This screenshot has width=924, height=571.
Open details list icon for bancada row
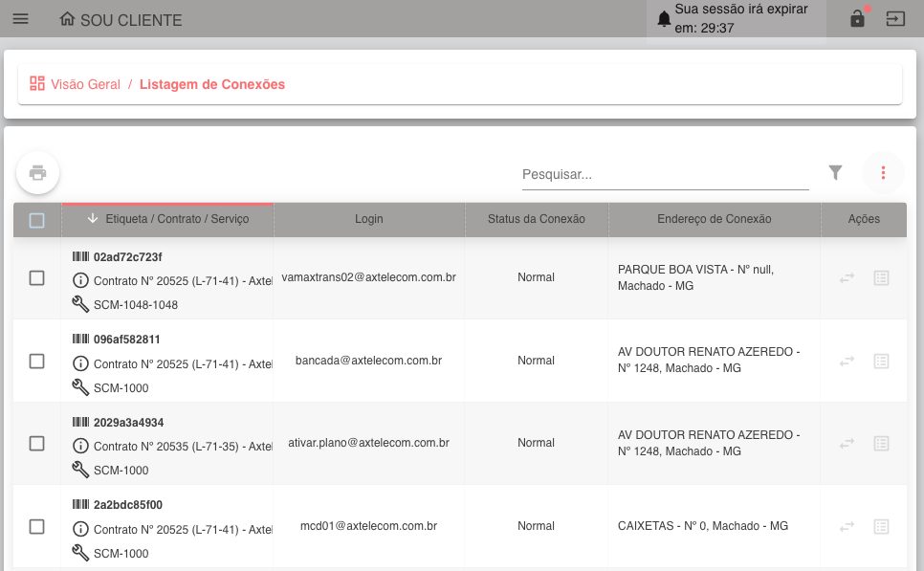882,362
